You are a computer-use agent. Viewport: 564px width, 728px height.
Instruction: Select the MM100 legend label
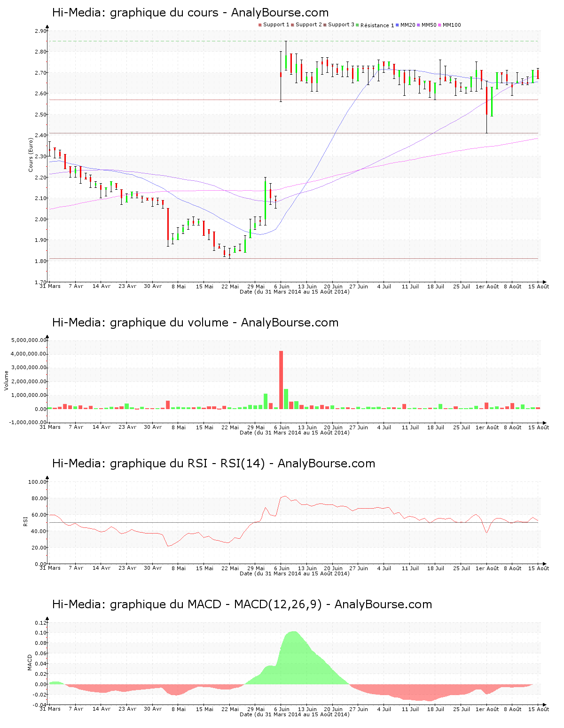[x=452, y=25]
